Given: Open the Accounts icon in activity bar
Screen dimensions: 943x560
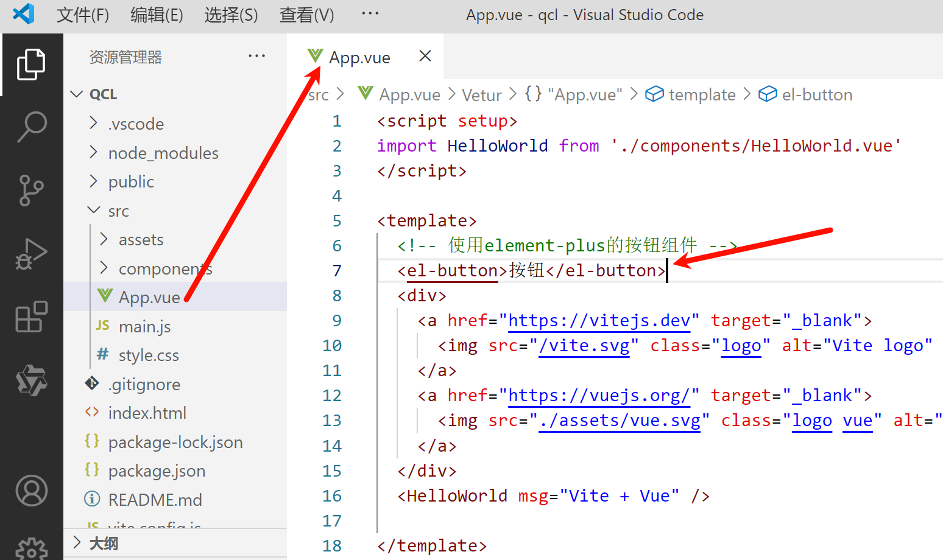Looking at the screenshot, I should coord(31,491).
